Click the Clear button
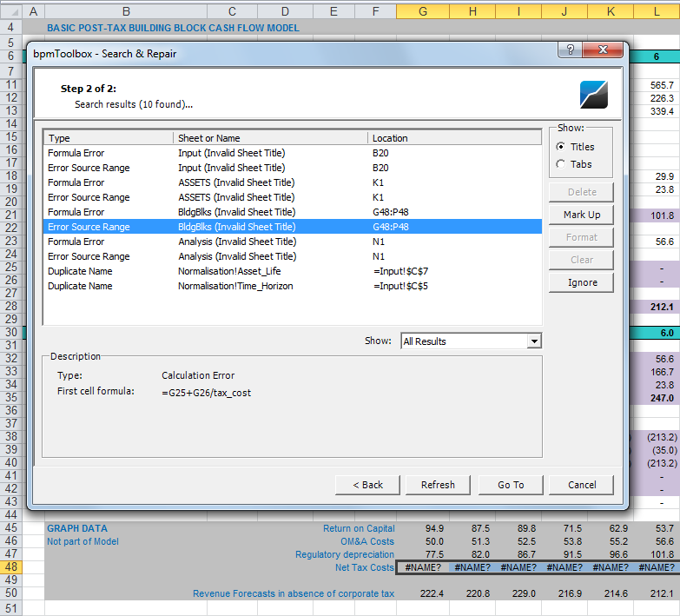Viewport: 680px width, 616px height. [x=581, y=260]
